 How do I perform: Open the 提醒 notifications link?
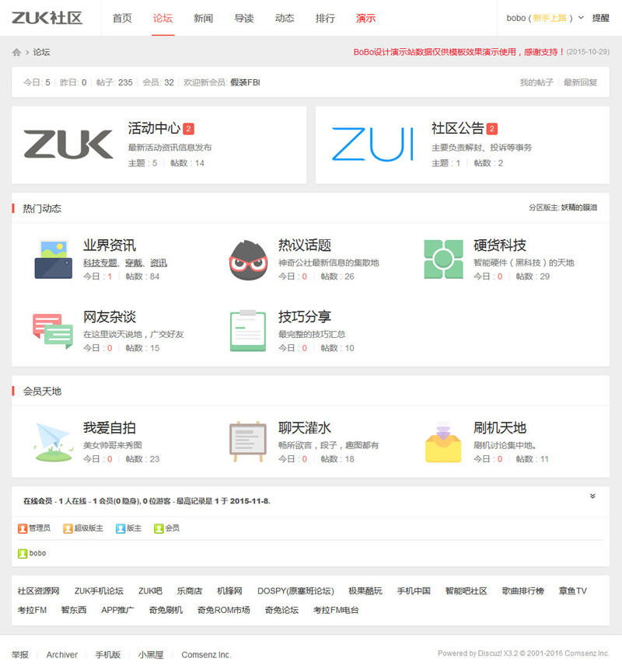[600, 18]
